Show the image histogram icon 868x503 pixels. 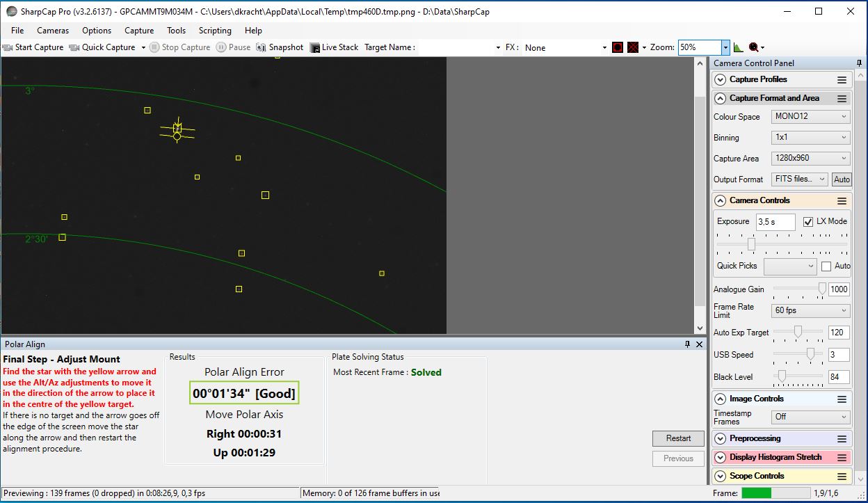[738, 47]
